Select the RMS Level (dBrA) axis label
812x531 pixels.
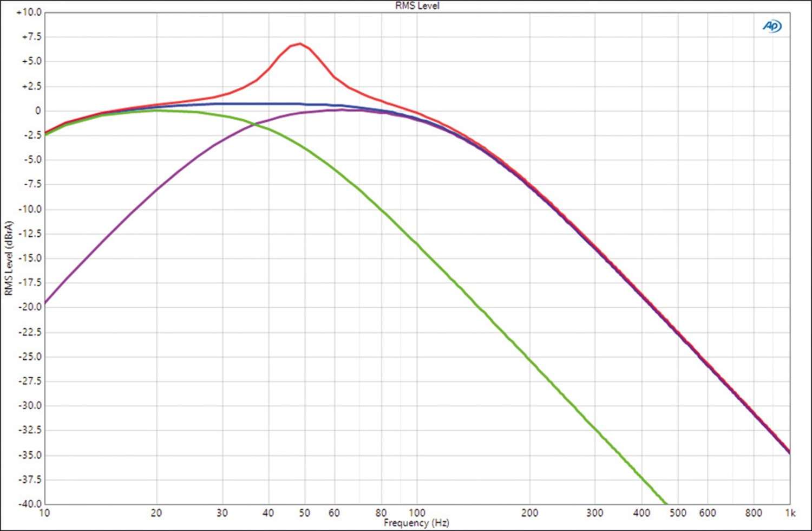[8, 258]
